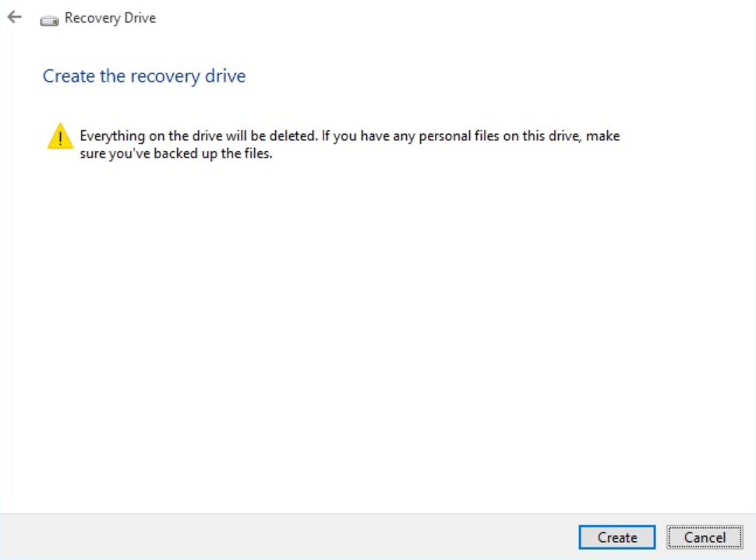This screenshot has height=560, width=756.
Task: Dismiss the wizard via the Cancel button
Action: pos(704,537)
